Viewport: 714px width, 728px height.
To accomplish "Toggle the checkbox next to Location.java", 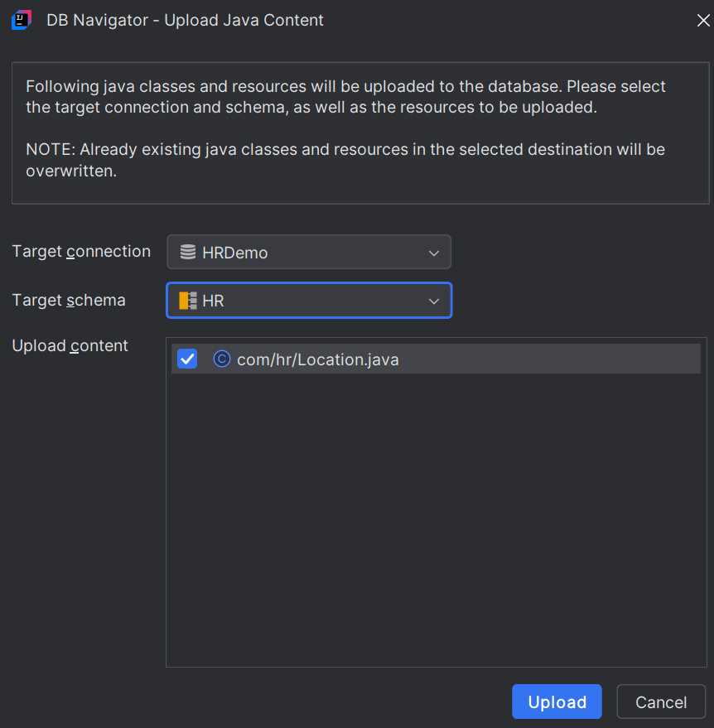I will click(186, 359).
